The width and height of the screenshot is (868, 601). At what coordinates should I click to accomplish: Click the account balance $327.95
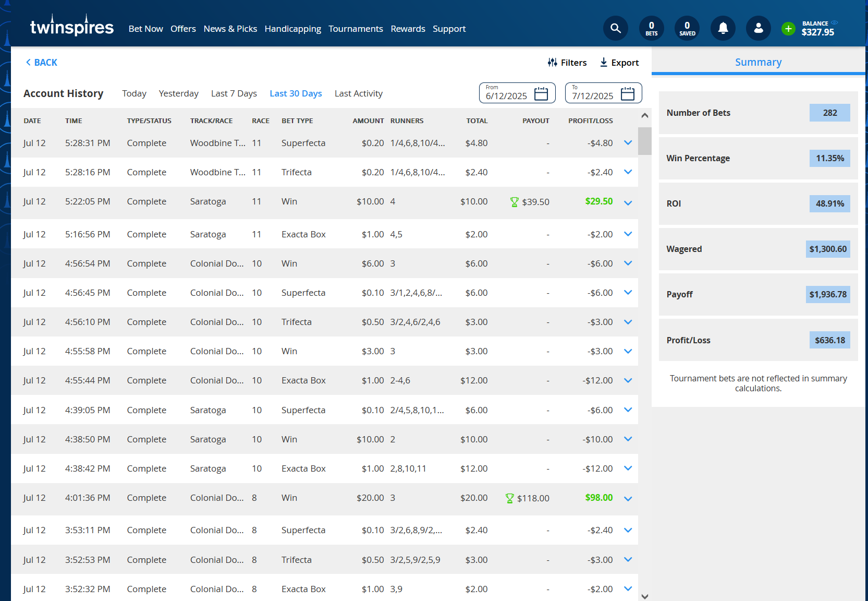coord(817,32)
